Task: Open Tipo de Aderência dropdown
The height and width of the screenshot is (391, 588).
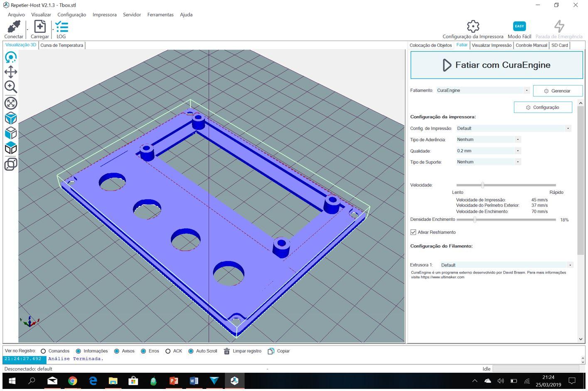Action: coord(488,139)
